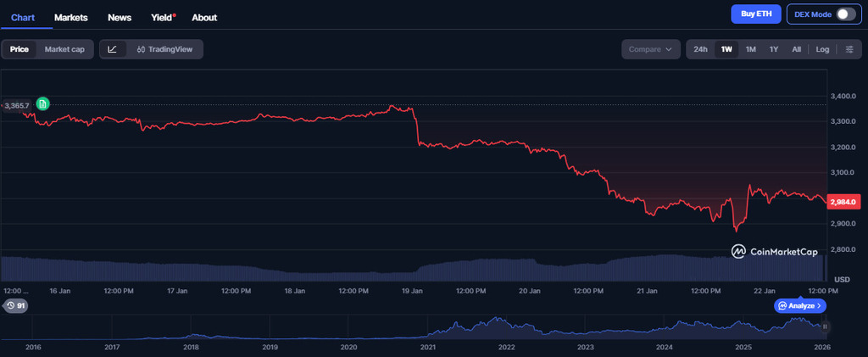Click the history counter badge showing 91
Image resolution: width=868 pixels, height=357 pixels.
16,305
